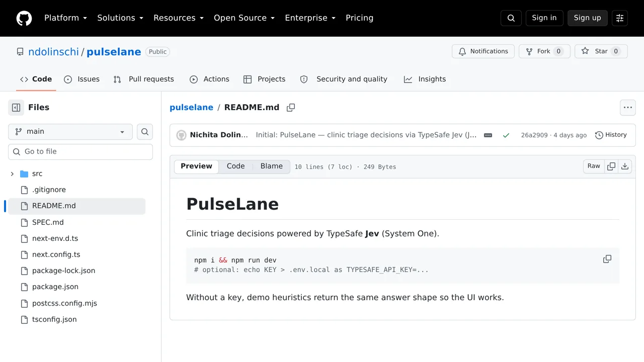Open the Actions tab

click(209, 79)
